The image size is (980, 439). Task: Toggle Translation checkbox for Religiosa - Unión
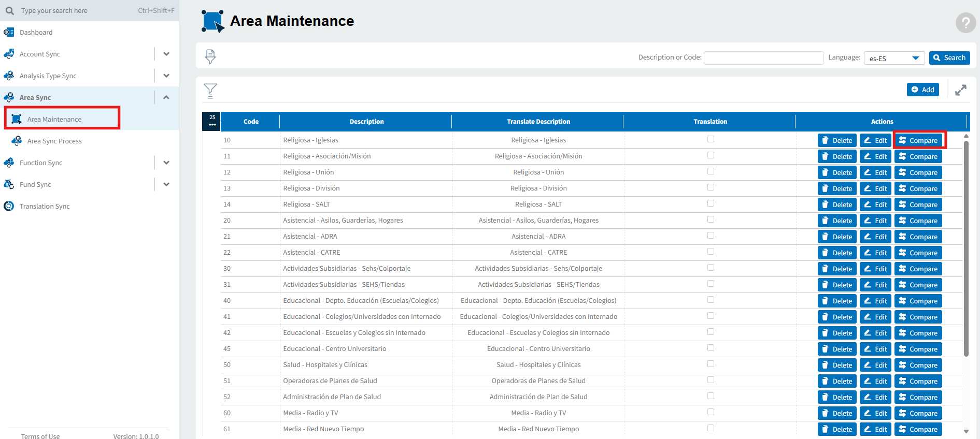711,171
